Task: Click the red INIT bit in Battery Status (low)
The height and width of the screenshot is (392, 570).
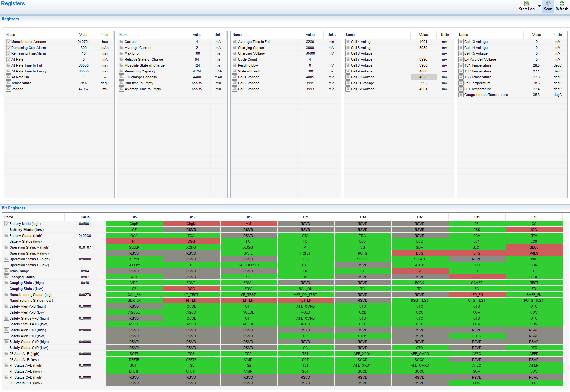Action: [134, 241]
